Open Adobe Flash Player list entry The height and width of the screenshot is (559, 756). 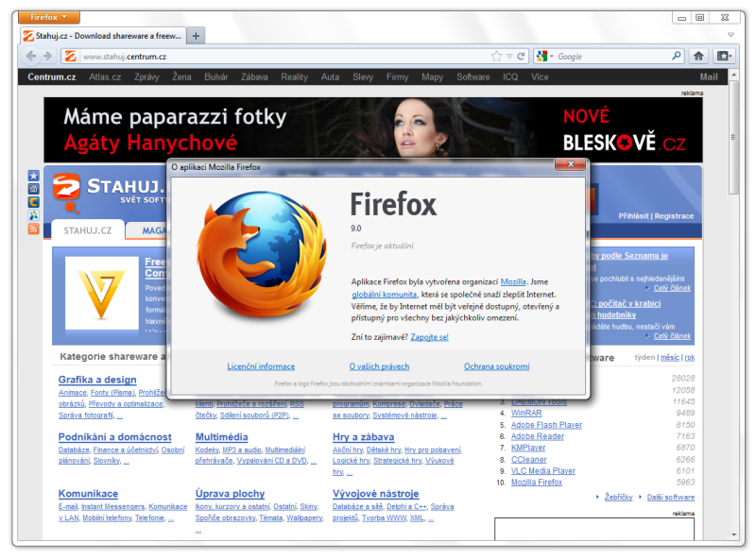tap(546, 425)
